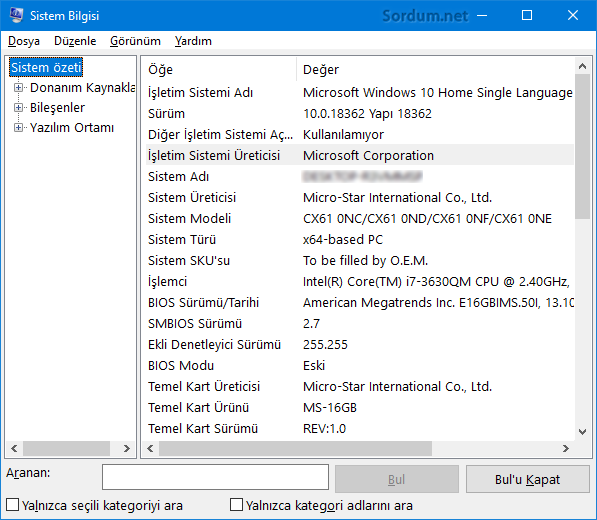This screenshot has width=597, height=520.
Task: Click the Öğe column header
Action: pyautogui.click(x=220, y=70)
